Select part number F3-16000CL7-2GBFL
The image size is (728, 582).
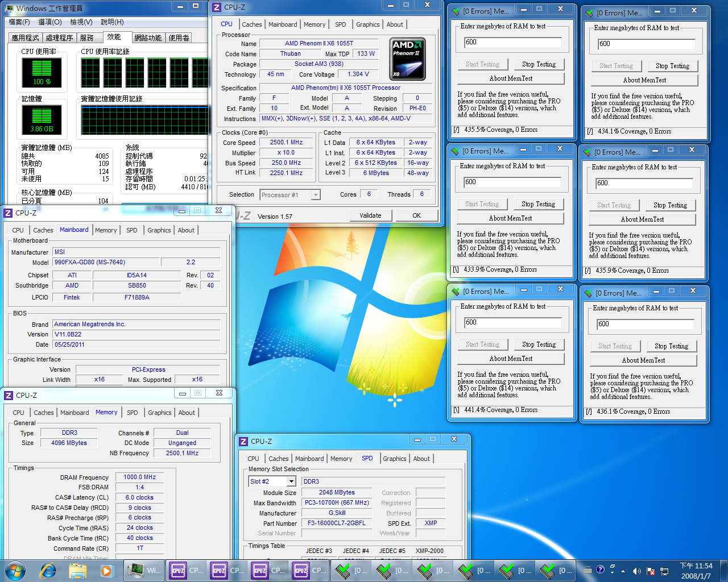tap(337, 523)
